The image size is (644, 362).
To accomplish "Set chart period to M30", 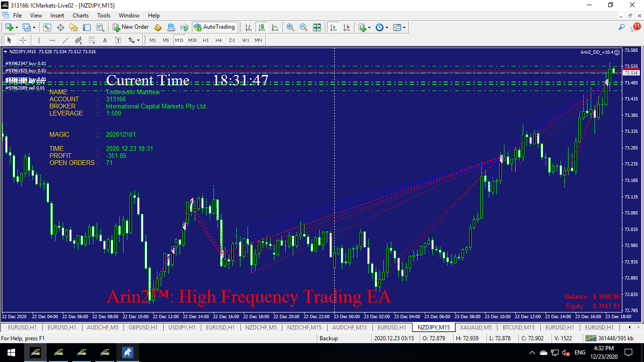I will click(x=192, y=40).
